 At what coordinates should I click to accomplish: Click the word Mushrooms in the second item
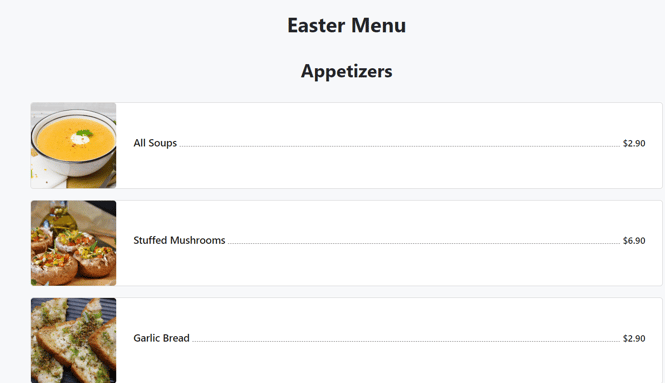197,240
